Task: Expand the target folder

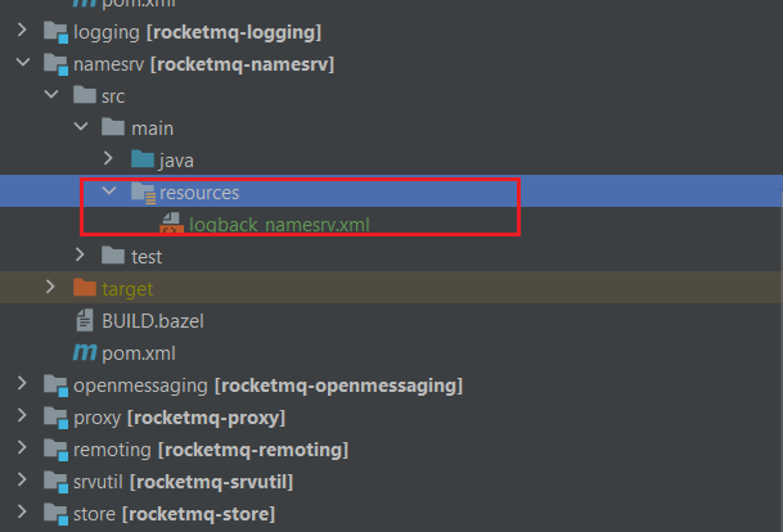Action: pyautogui.click(x=51, y=287)
